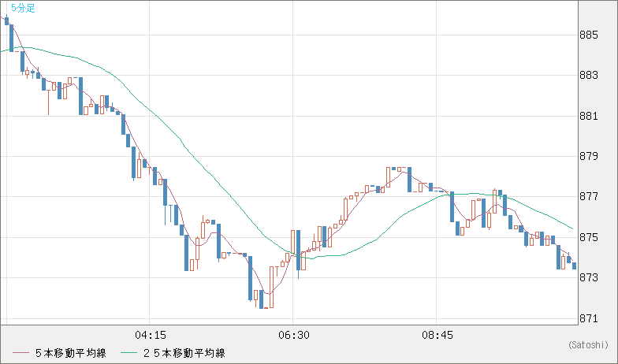This screenshot has height=364, width=618.
Task: Click the 879 price axis label
Action: [x=588, y=156]
